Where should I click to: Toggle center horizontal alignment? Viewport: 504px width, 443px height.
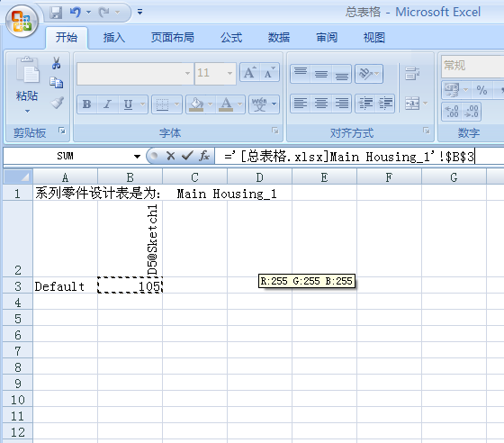click(321, 104)
